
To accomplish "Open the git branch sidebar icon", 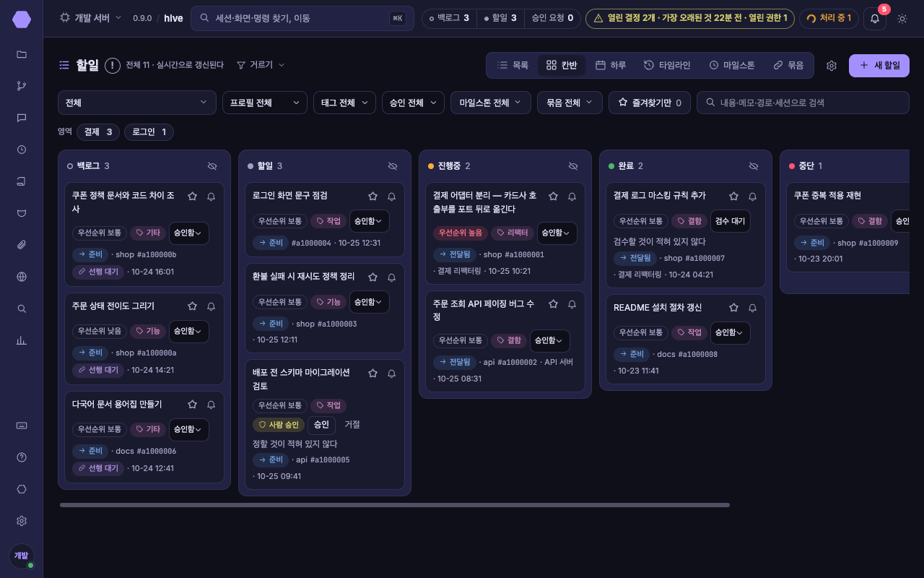I will coord(22,86).
